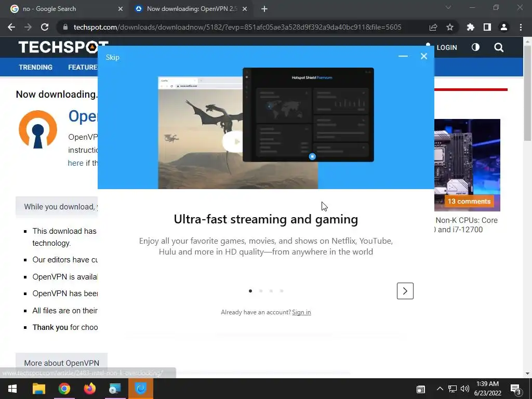Open the FEATURES nav item

(83, 67)
